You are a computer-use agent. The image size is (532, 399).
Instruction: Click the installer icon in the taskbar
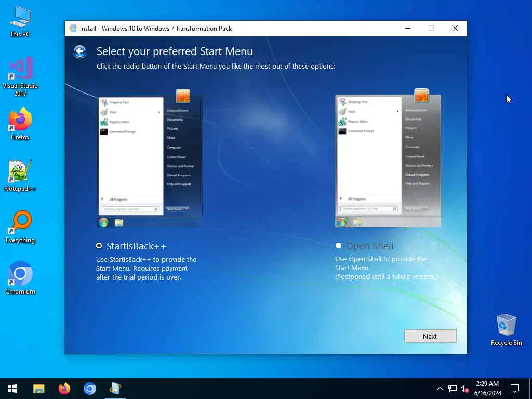[x=115, y=389]
